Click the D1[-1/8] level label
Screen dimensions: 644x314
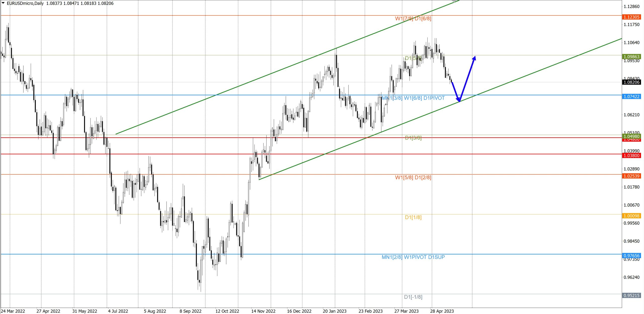pos(413,297)
